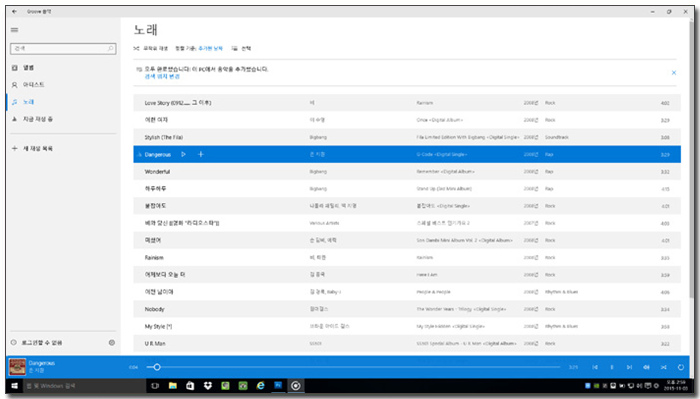Click the 검색 위치 변경 link
The width and height of the screenshot is (700, 399).
pyautogui.click(x=162, y=77)
